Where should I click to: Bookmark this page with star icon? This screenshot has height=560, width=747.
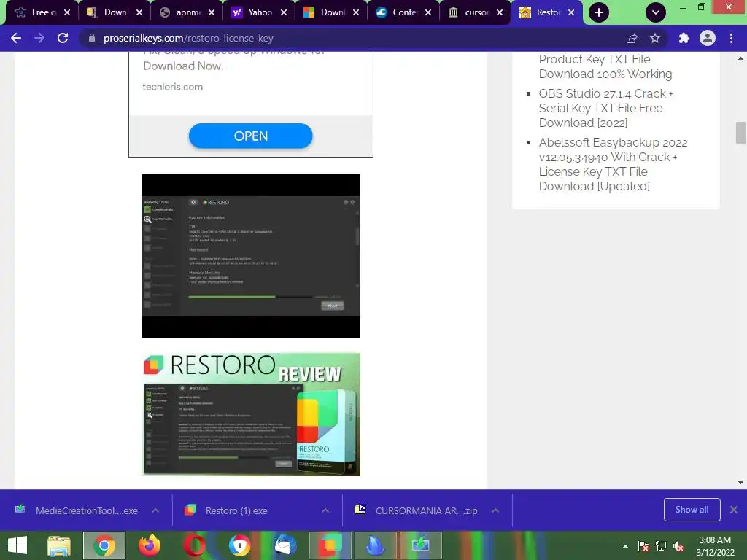point(655,38)
